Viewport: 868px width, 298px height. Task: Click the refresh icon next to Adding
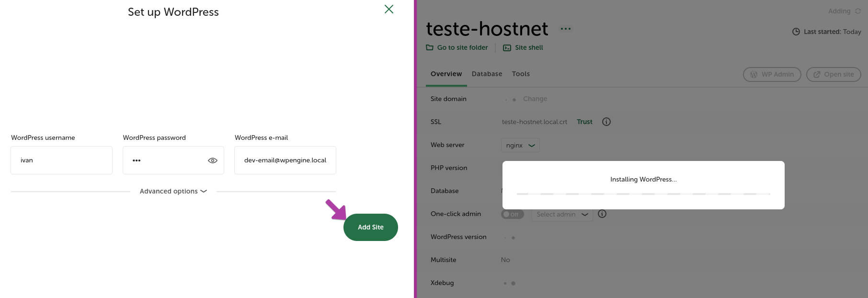tap(858, 11)
